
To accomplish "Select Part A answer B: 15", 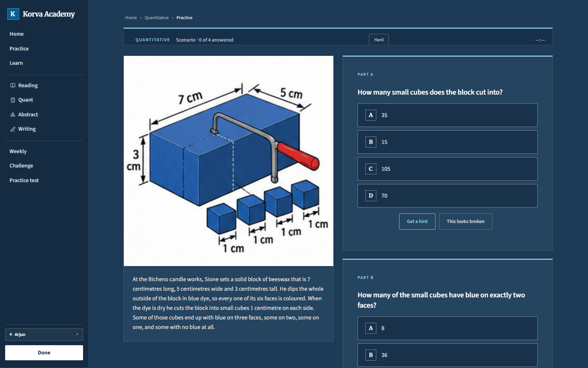I will (447, 142).
